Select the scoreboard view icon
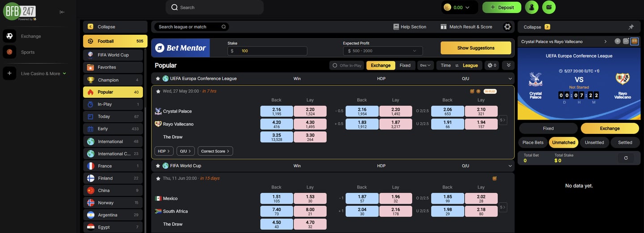Image resolution: width=644 pixels, height=233 pixels. [x=634, y=41]
